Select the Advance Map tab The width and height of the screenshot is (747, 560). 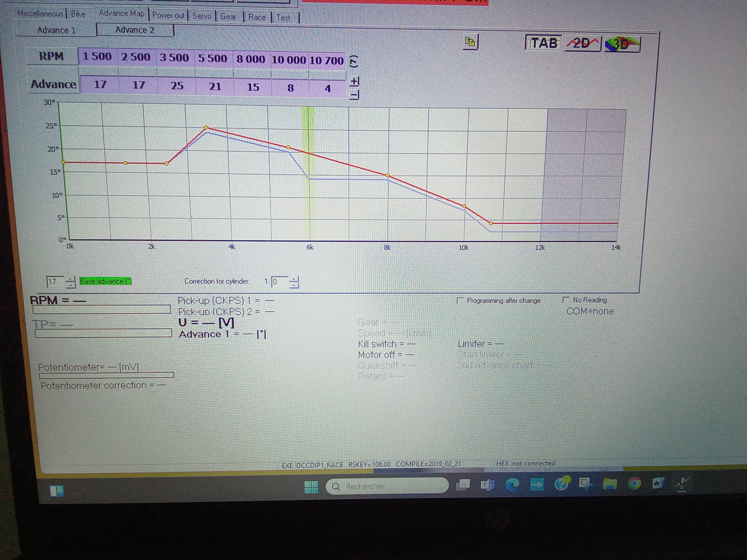click(122, 13)
